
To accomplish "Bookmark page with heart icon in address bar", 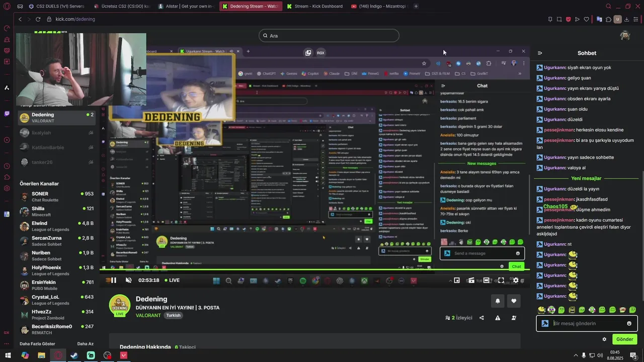I will [x=586, y=19].
